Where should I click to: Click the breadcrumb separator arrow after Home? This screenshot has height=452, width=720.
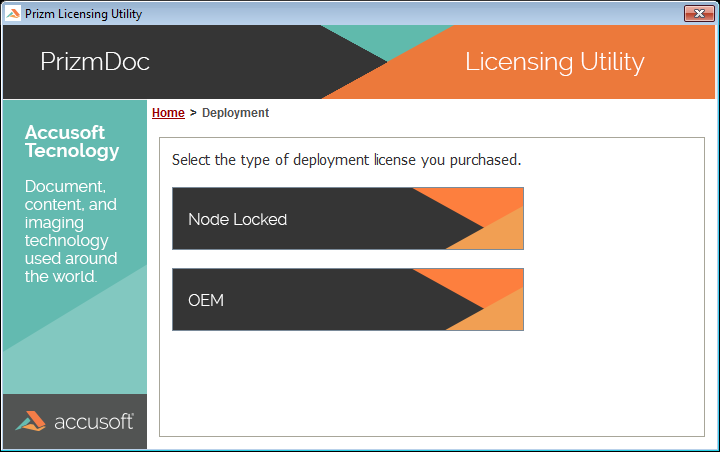click(193, 113)
